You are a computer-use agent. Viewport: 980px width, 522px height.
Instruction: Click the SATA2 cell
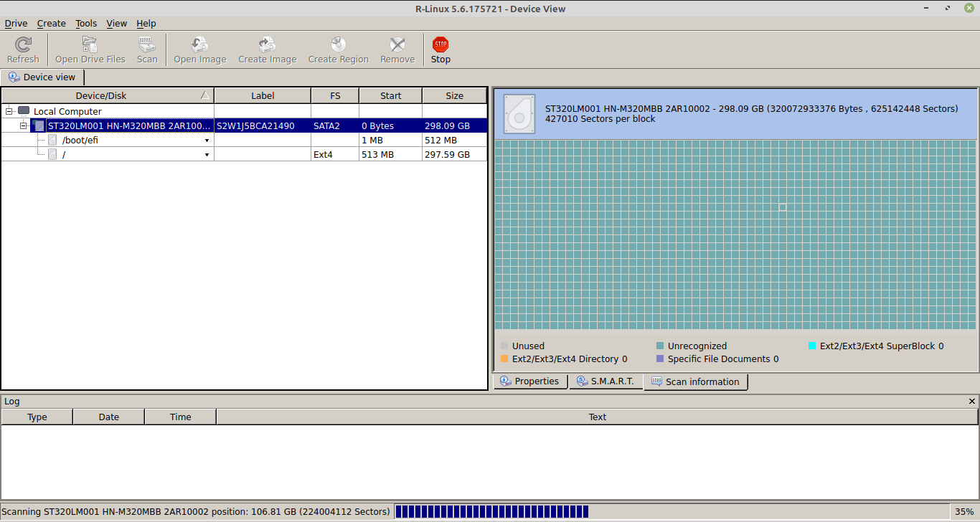tap(335, 125)
